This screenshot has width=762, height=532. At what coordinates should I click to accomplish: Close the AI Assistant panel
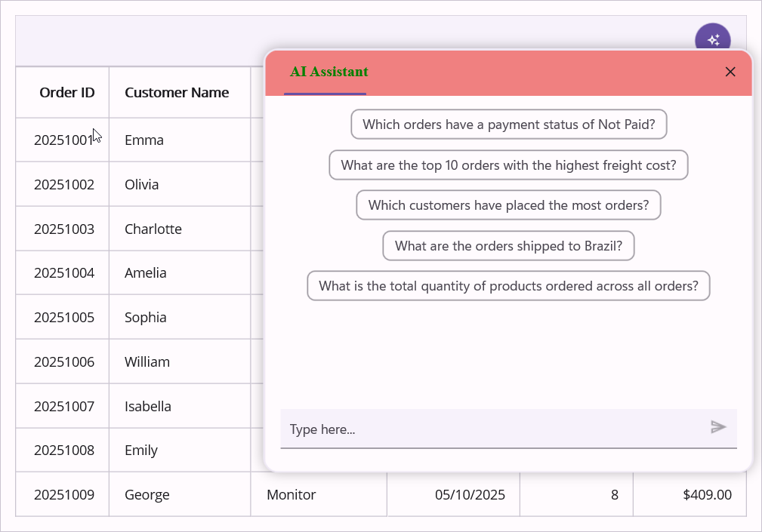pos(730,72)
